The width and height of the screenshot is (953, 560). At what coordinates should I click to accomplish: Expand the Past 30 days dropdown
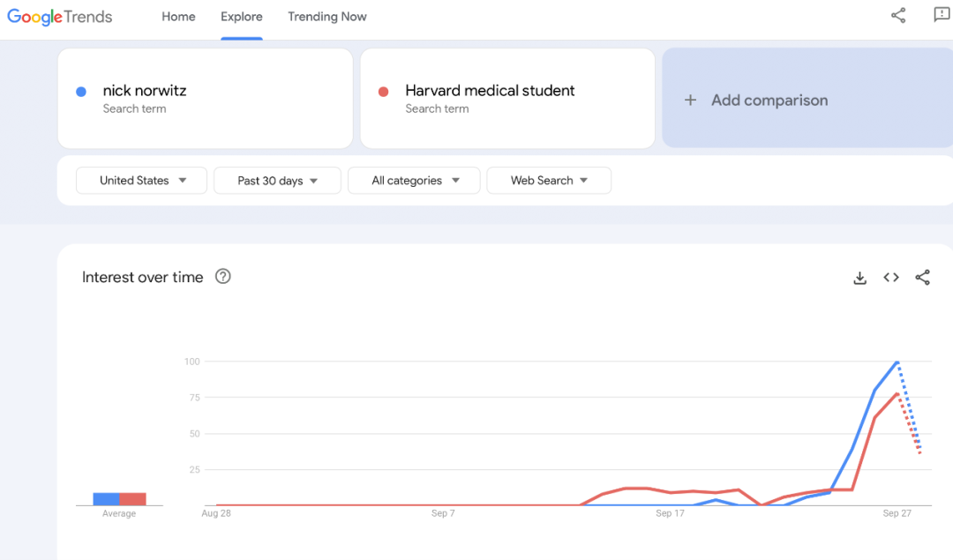click(277, 181)
